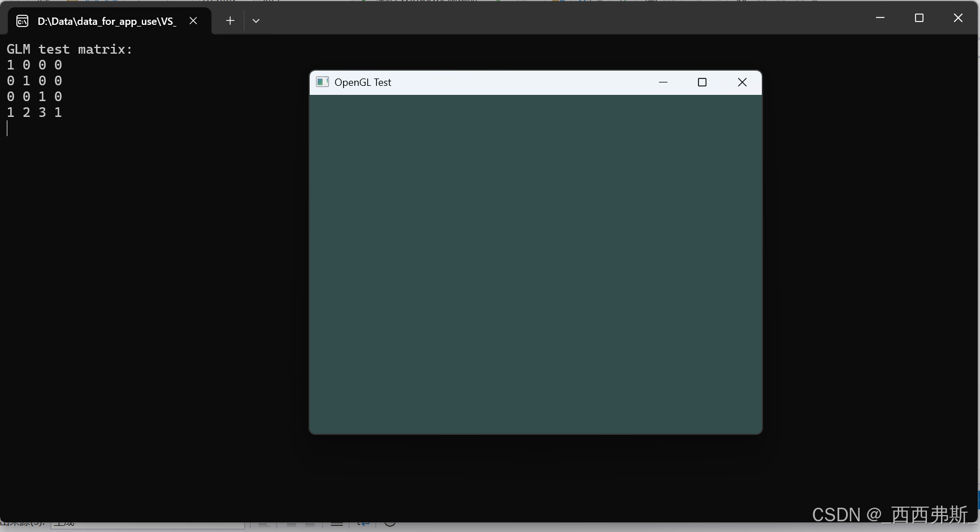The height and width of the screenshot is (532, 980).
Task: Click inside the teal OpenGL render area
Action: point(535,264)
